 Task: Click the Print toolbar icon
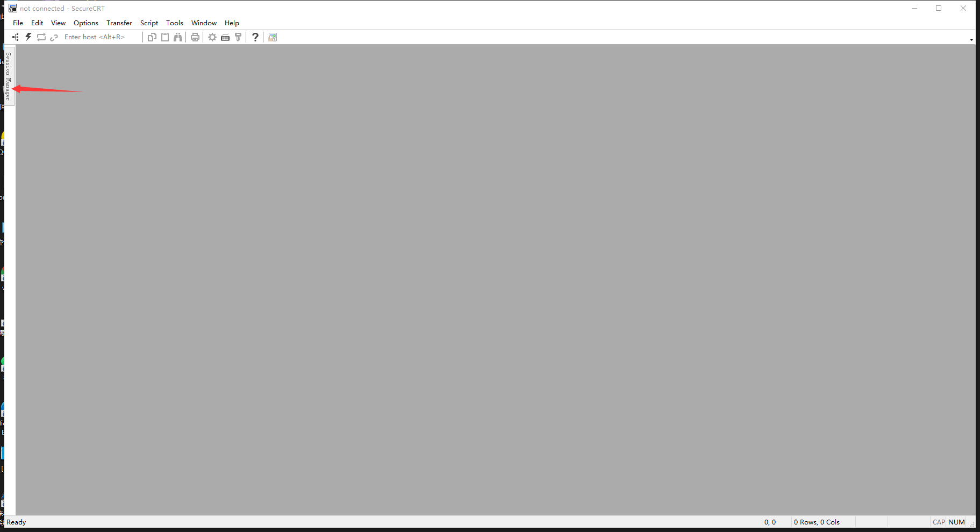coord(195,37)
